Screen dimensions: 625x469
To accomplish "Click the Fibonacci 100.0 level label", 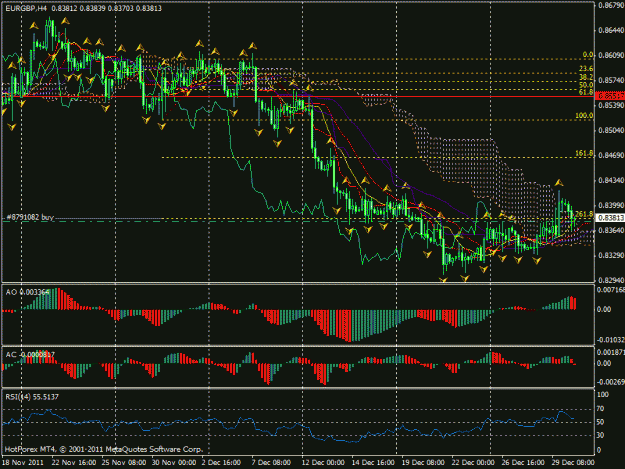I will click(x=584, y=116).
